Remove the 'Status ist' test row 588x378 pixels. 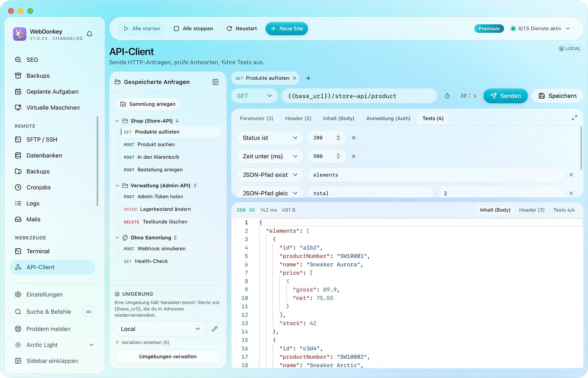(354, 138)
